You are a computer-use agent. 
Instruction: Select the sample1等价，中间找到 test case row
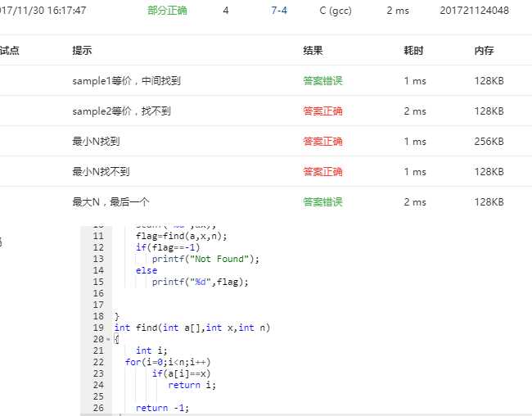point(126,81)
